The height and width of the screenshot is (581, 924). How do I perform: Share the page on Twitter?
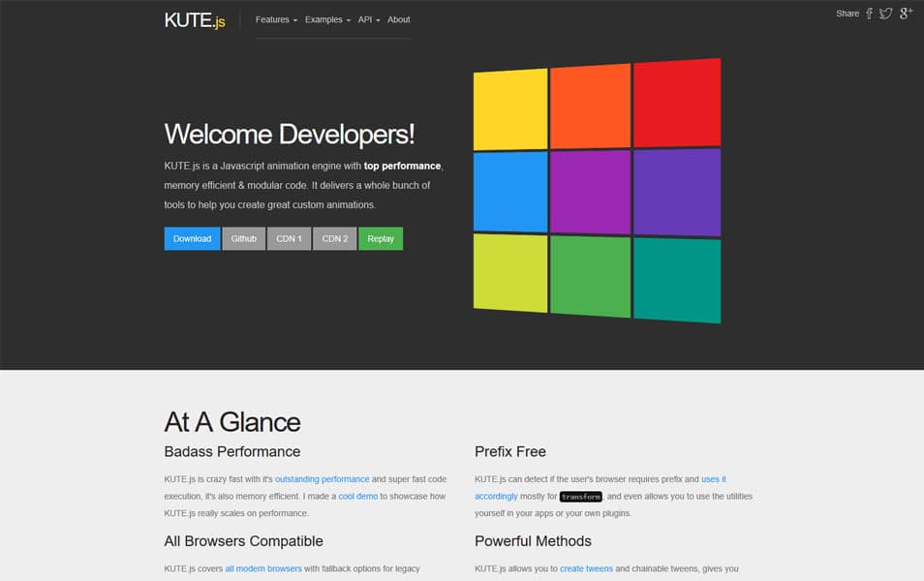click(x=884, y=13)
